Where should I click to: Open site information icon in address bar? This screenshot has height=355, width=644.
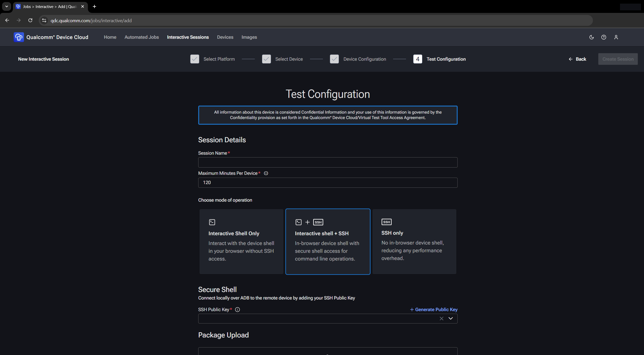(x=44, y=20)
